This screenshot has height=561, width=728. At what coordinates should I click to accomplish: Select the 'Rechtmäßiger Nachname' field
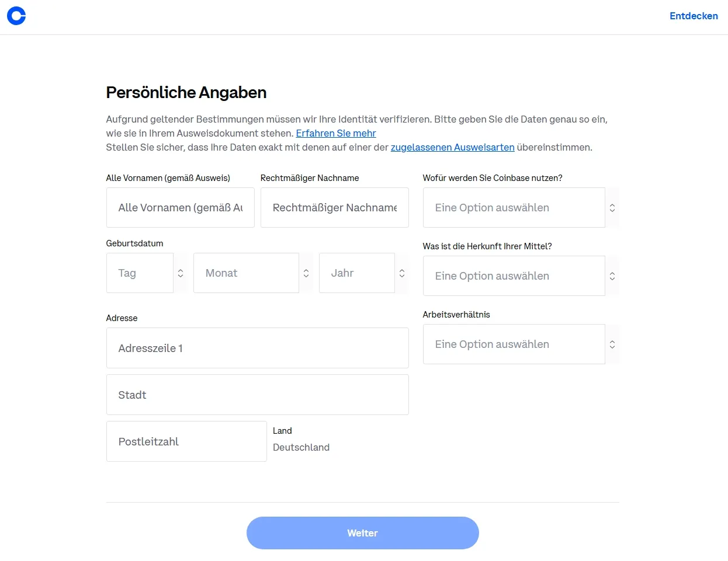click(334, 207)
